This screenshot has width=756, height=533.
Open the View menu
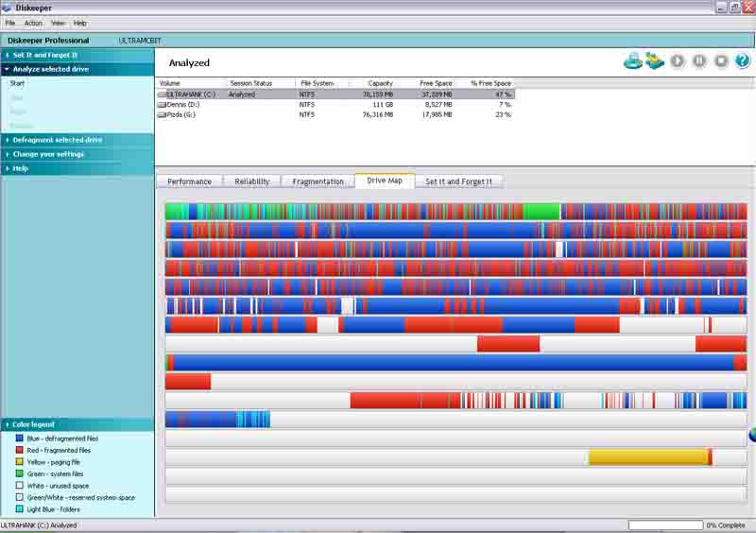pos(58,23)
